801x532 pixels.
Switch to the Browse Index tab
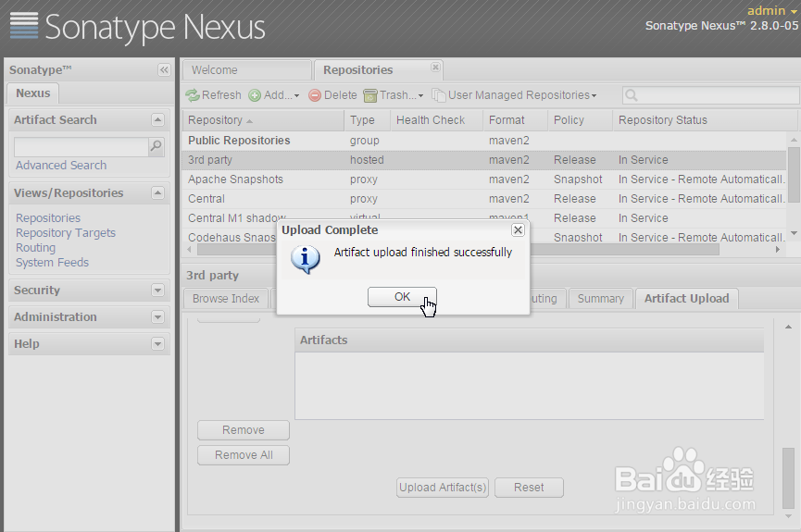point(226,299)
